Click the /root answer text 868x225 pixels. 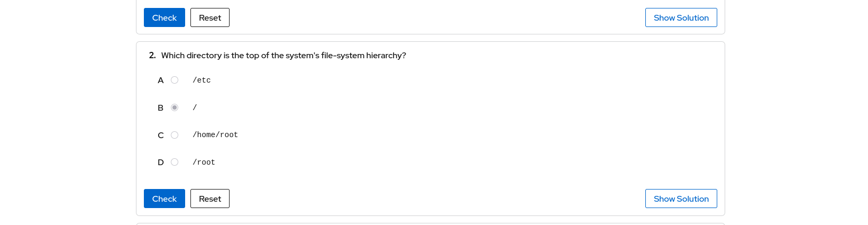click(x=204, y=163)
